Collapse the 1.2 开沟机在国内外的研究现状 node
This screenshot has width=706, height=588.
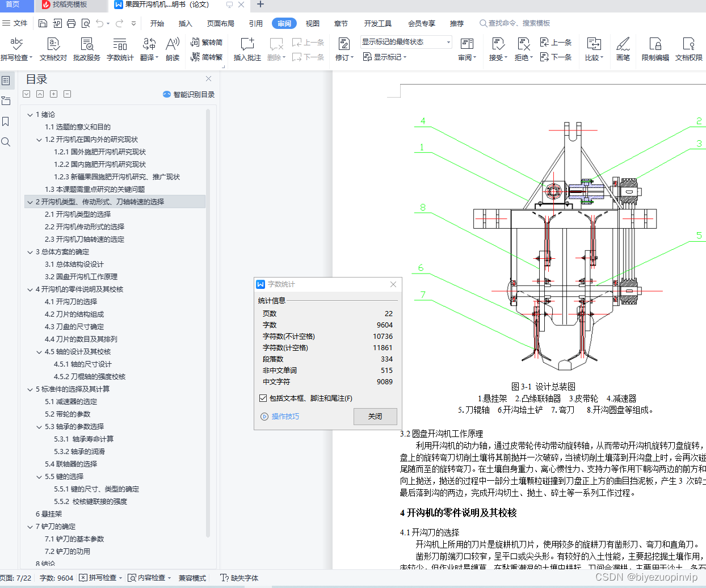tap(39, 140)
